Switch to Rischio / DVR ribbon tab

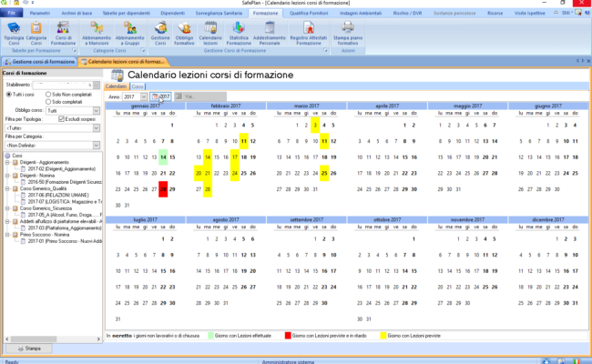407,13
